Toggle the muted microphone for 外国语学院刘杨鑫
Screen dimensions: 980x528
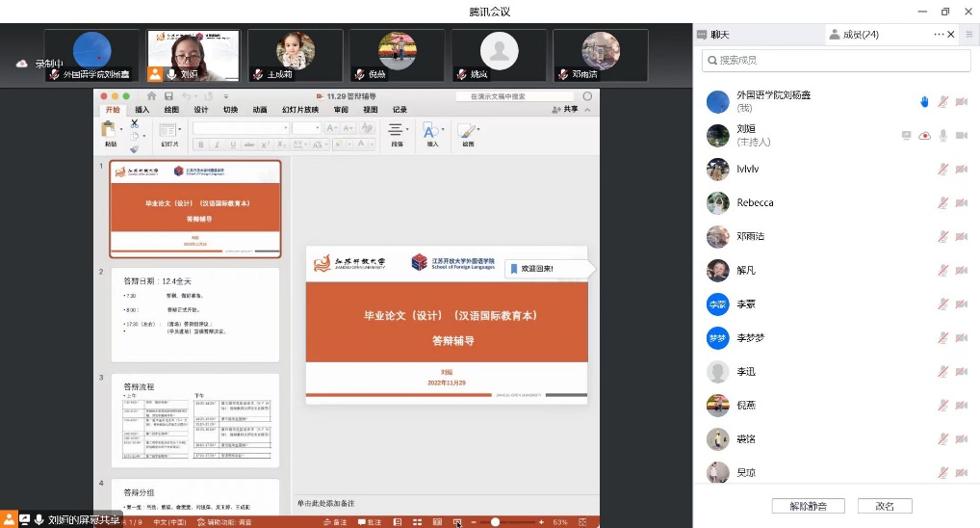(x=942, y=101)
